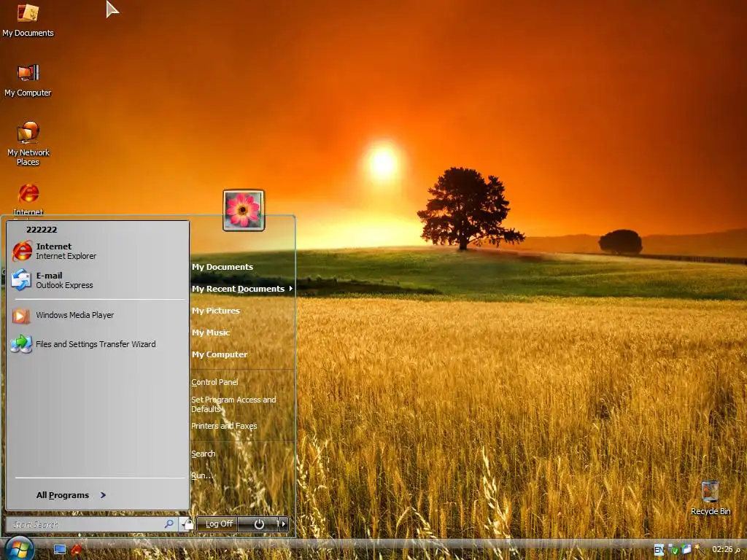Click the 02:26 taskbar clock
Screen dimensions: 747x560
726,549
